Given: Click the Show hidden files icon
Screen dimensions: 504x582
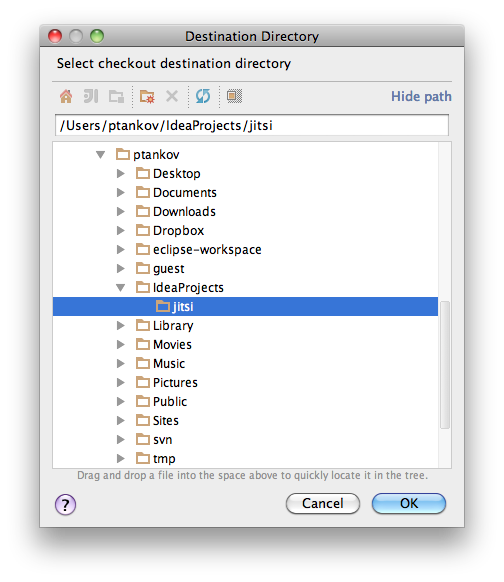Looking at the screenshot, I should tap(234, 96).
